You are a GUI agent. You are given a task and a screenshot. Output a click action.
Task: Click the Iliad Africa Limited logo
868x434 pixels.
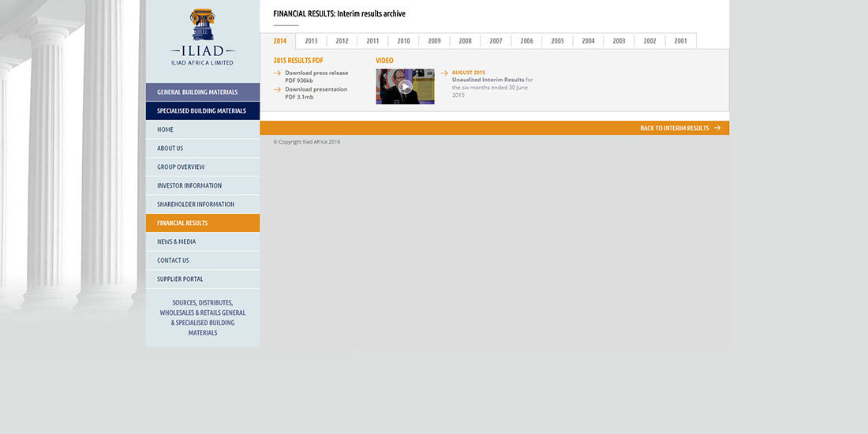203,36
